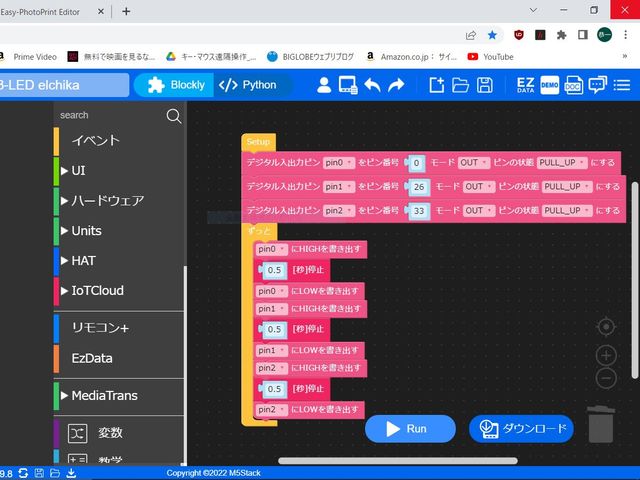Screen dimensions: 640x480
Task: Click pin number field showing 26
Action: [x=419, y=187]
